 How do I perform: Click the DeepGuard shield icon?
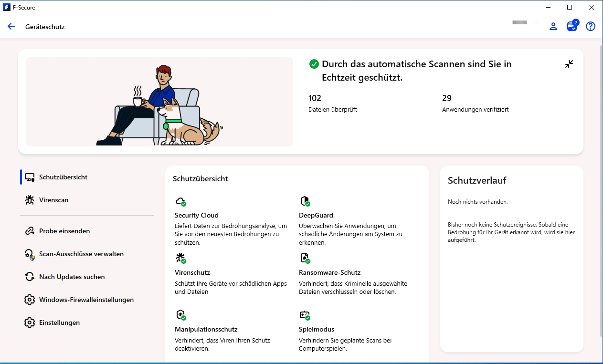pos(305,201)
